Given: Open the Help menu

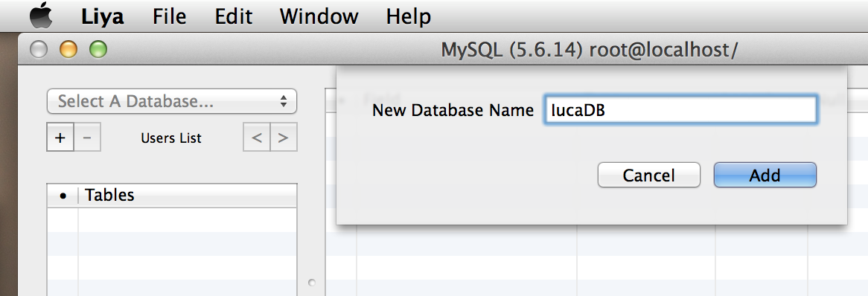Looking at the screenshot, I should click(x=408, y=16).
